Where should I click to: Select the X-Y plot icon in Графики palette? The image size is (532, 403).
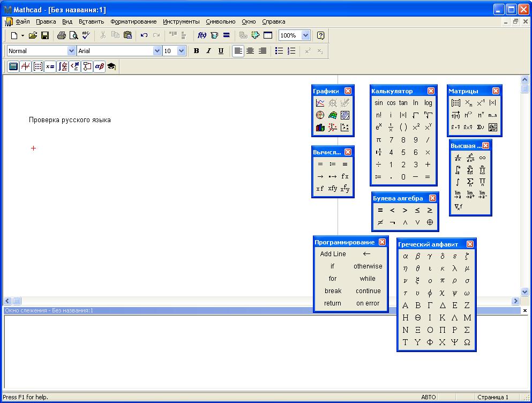320,103
